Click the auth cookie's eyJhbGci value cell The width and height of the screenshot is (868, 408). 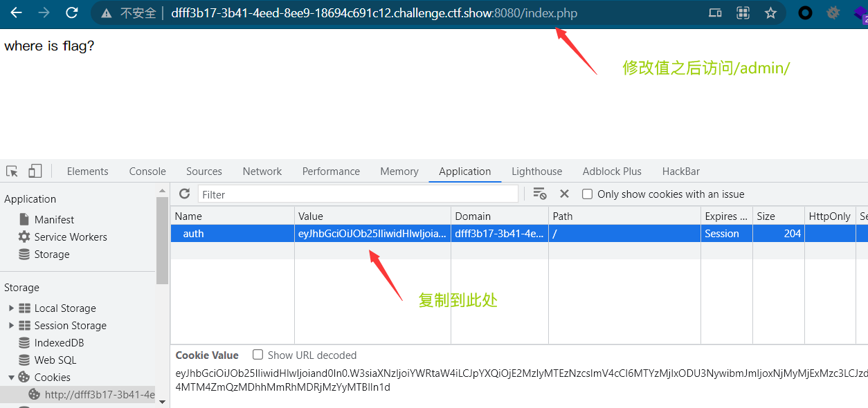click(x=373, y=233)
